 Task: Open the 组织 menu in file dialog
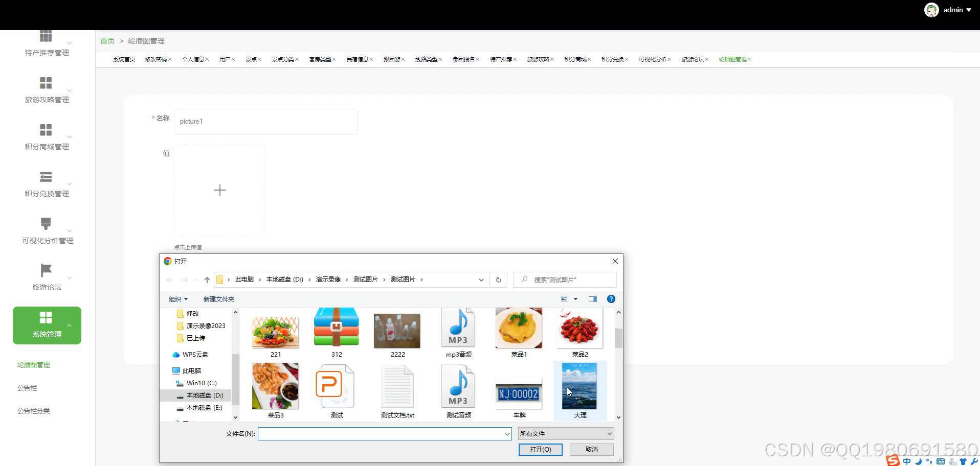pos(178,299)
